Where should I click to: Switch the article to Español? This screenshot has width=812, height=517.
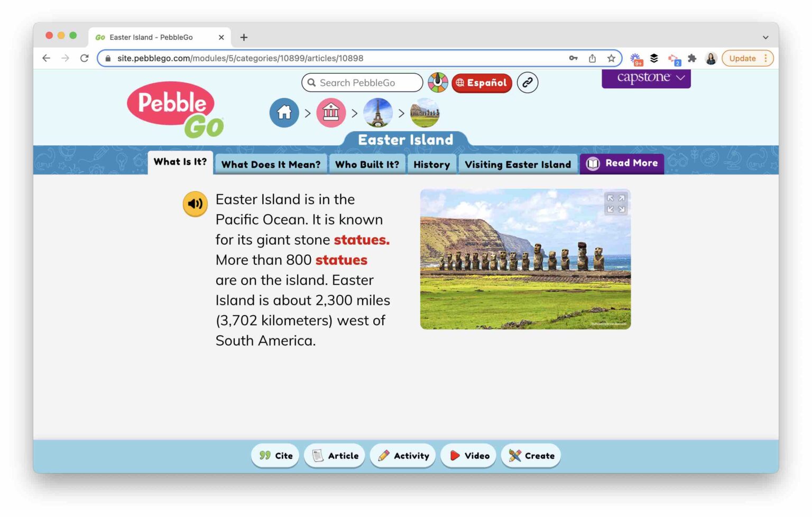(481, 83)
